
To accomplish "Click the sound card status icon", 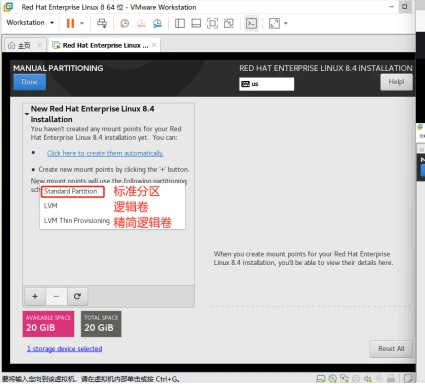I will pos(367,379).
